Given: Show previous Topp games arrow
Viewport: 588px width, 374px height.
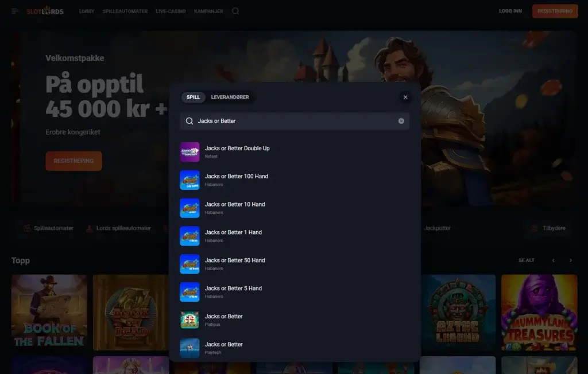Looking at the screenshot, I should click(x=553, y=260).
